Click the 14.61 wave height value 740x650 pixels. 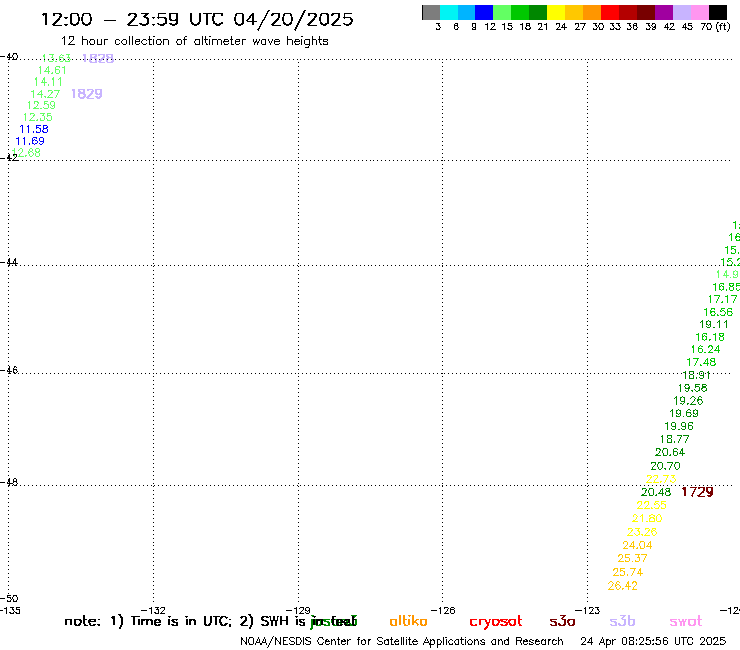[x=52, y=70]
